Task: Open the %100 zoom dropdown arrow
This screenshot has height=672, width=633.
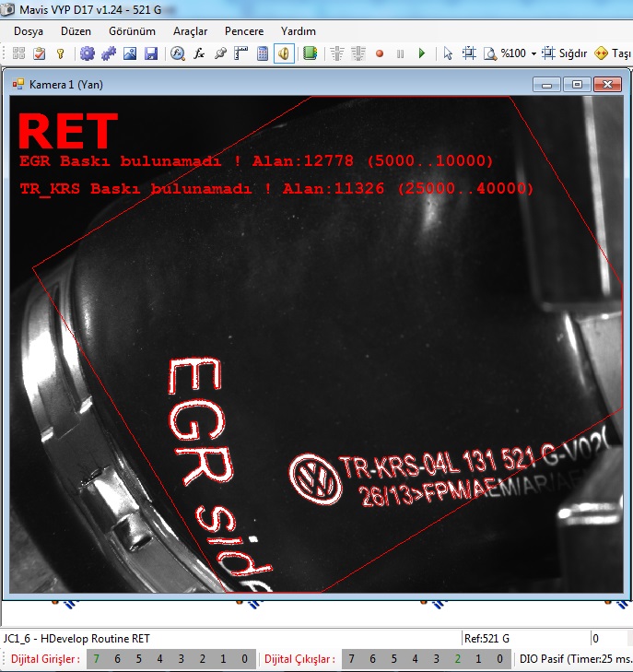Action: point(533,53)
